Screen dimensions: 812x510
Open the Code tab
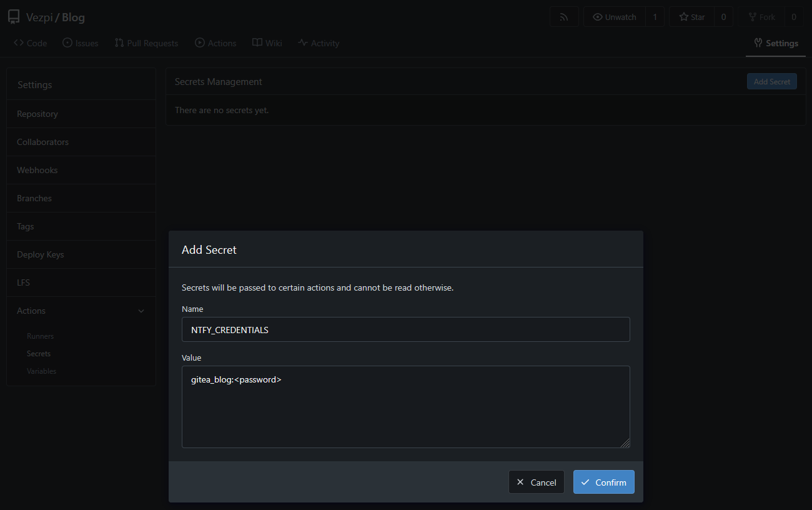tap(31, 43)
